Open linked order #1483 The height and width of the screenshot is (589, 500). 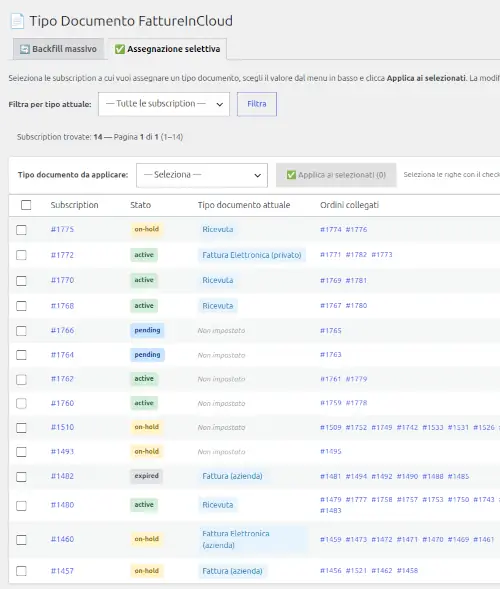pos(331,510)
